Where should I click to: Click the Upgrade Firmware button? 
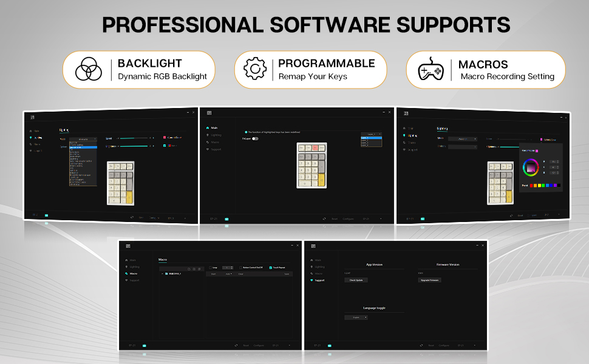[x=429, y=280]
